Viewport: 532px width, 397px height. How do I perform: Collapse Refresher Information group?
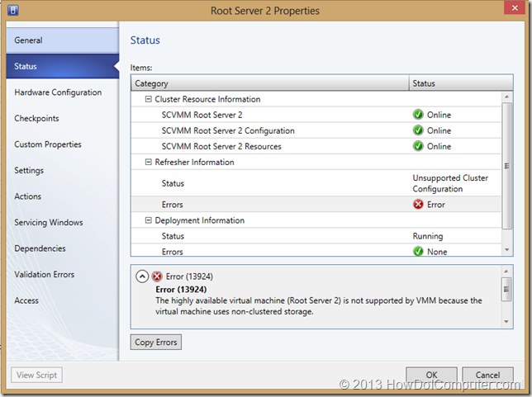[x=148, y=162]
